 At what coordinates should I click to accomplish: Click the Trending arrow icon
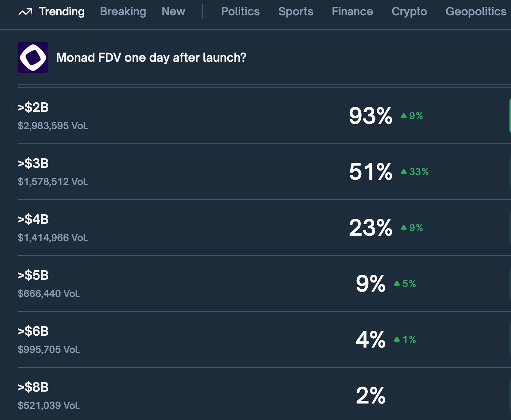pos(25,12)
